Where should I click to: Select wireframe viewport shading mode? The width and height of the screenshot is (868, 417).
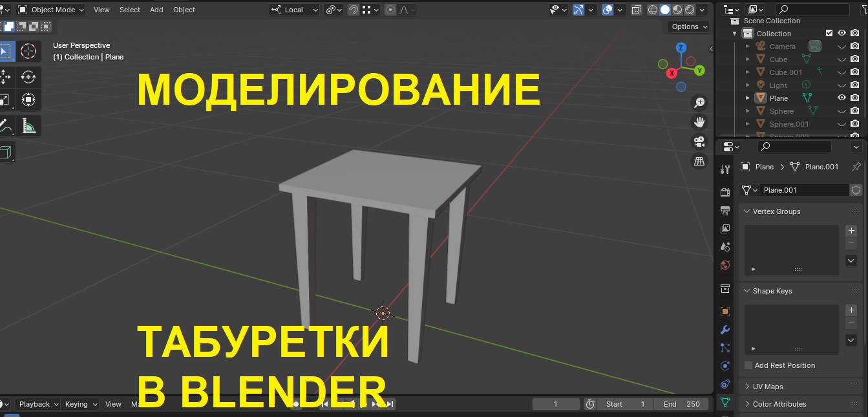[653, 10]
